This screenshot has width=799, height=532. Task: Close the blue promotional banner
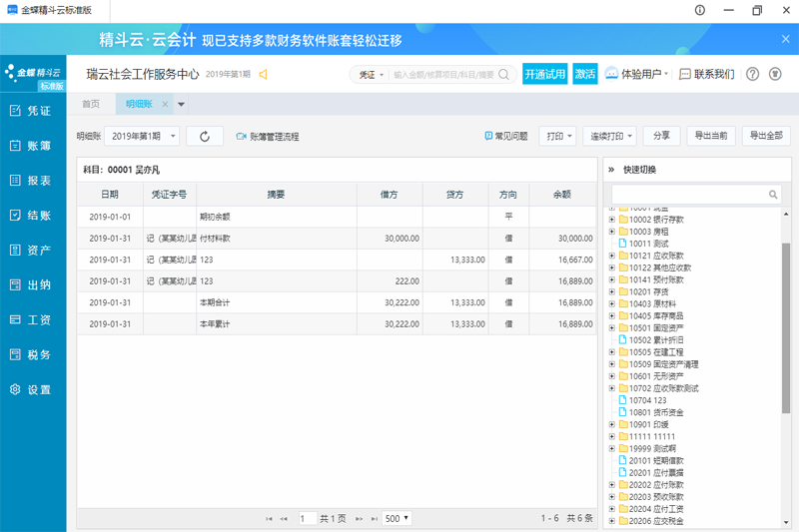[785, 39]
